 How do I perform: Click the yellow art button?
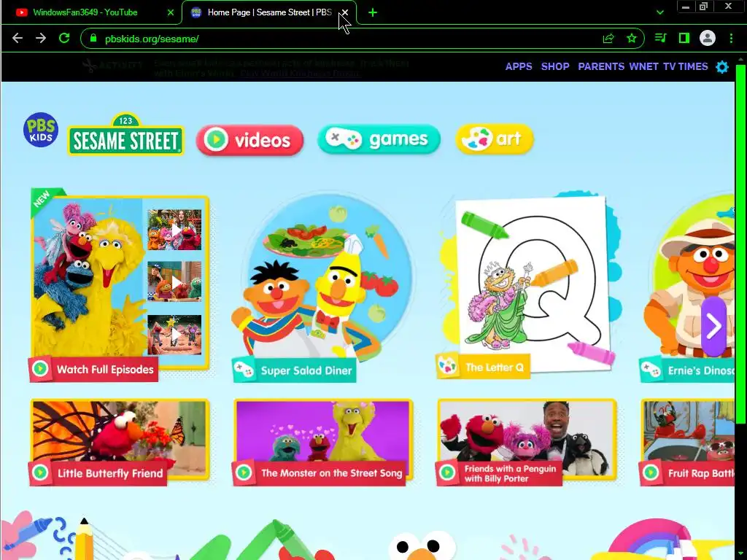tap(495, 139)
